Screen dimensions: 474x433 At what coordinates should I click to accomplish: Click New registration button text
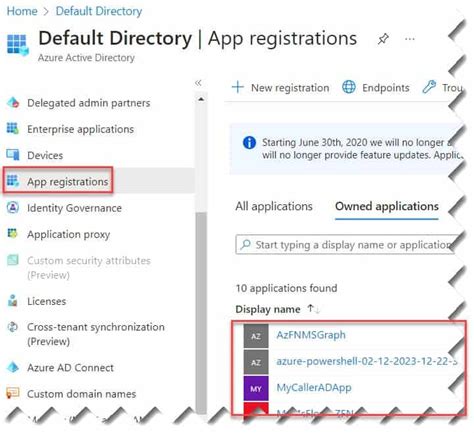point(290,88)
